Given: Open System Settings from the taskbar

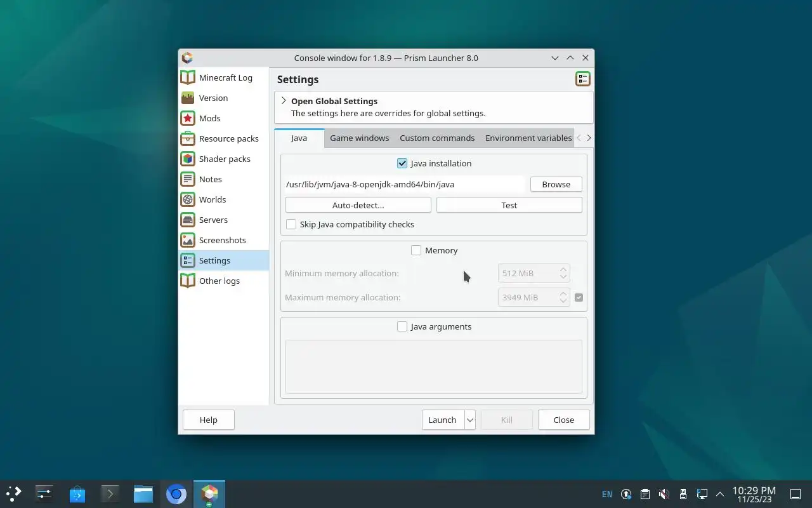Looking at the screenshot, I should tap(44, 493).
